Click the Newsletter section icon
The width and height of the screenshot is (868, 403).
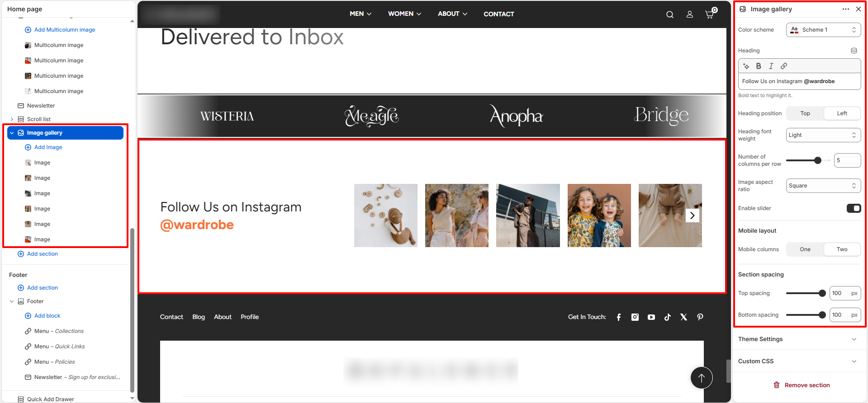pyautogui.click(x=21, y=106)
